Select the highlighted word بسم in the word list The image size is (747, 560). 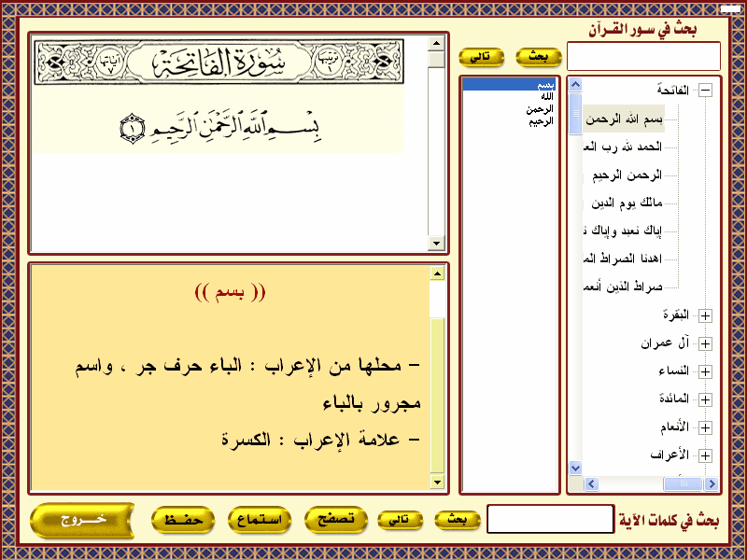(x=509, y=85)
